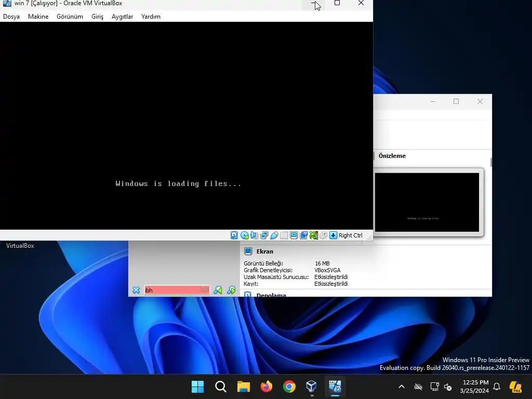The width and height of the screenshot is (532, 399).
Task: Click the network adapters status icon
Action: pos(264,235)
